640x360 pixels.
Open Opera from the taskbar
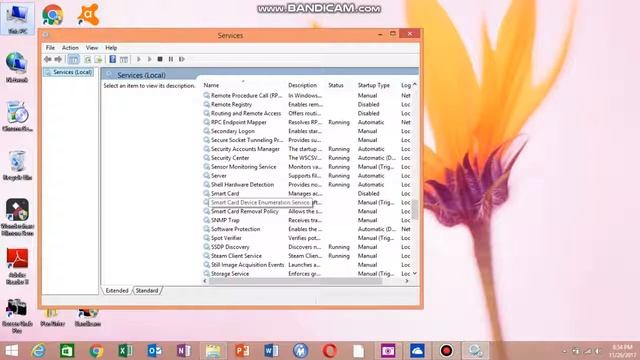(x=329, y=351)
